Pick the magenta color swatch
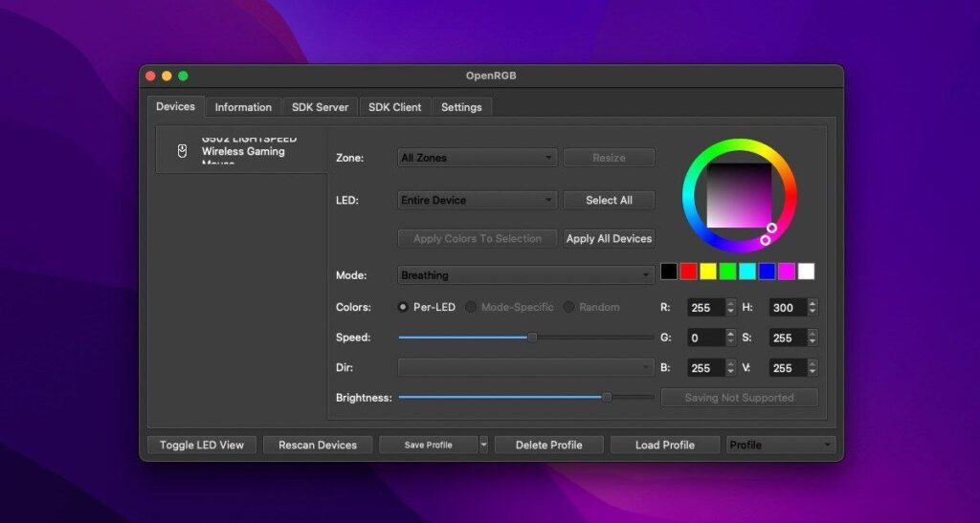The height and width of the screenshot is (523, 980). tap(787, 272)
